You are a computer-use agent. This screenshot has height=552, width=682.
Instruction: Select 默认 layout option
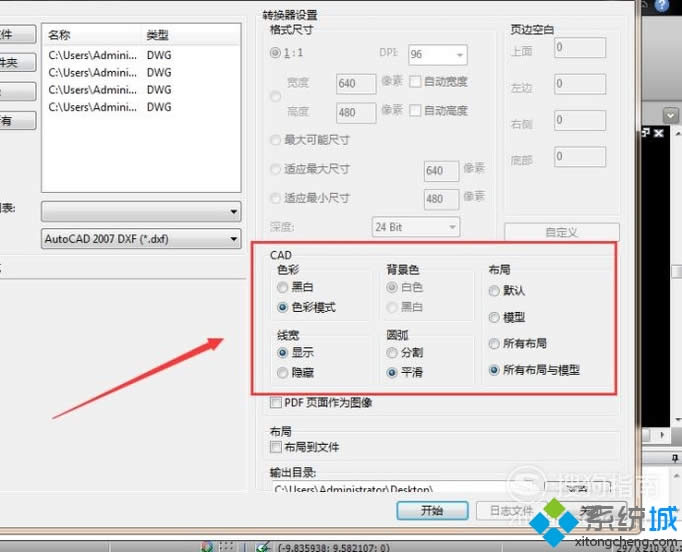494,291
